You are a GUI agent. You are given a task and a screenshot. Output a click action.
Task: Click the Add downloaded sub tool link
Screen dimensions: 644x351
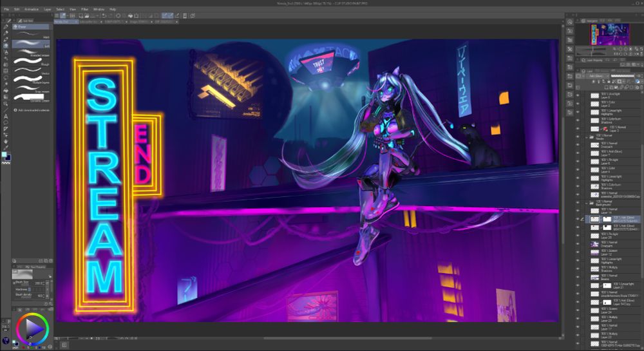coord(32,110)
